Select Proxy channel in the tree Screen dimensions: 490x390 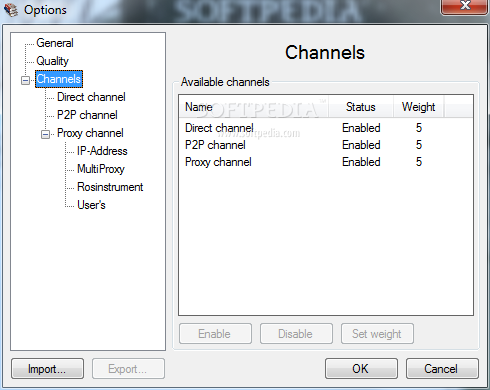[x=90, y=133]
